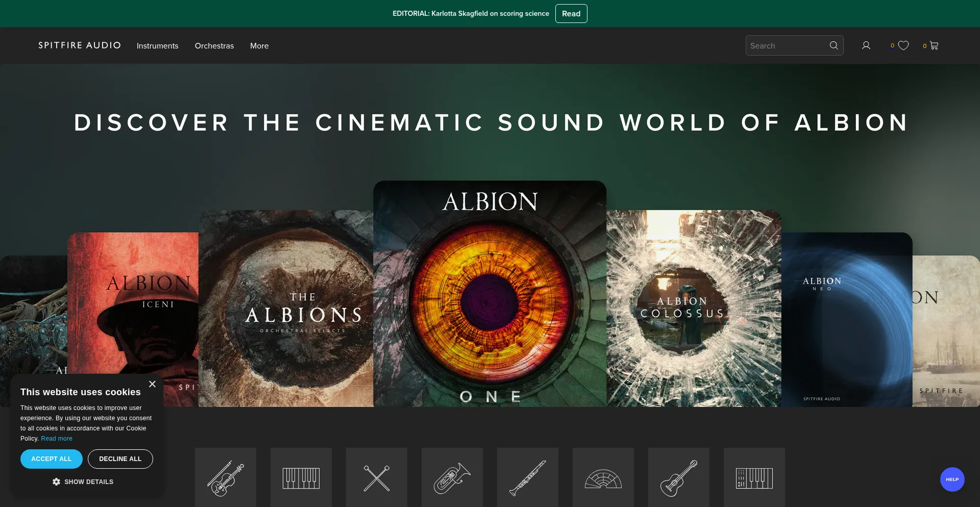Select The Albions Orchestral Selects cover
980x507 pixels.
coord(286,308)
